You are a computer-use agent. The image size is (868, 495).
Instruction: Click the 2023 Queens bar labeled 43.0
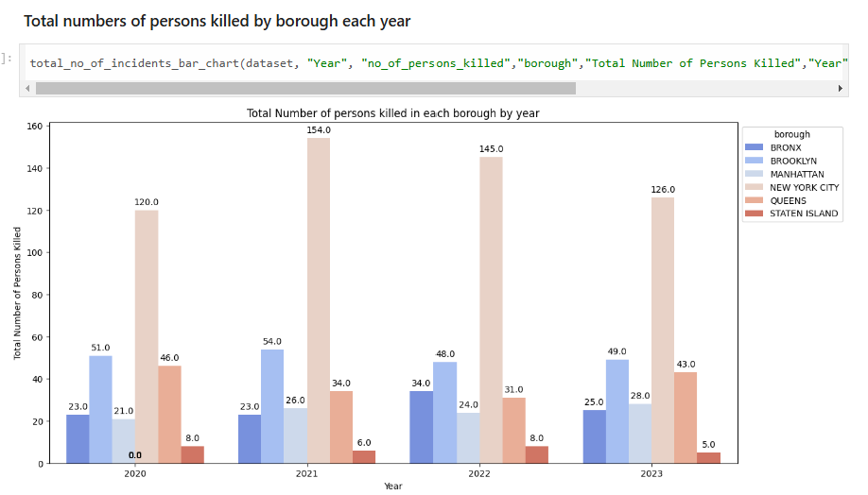tap(686, 418)
